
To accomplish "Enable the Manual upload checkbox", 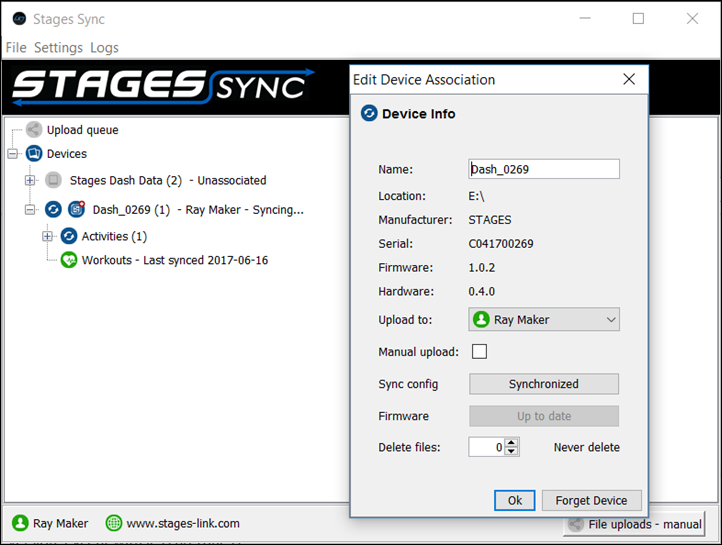I will [479, 351].
